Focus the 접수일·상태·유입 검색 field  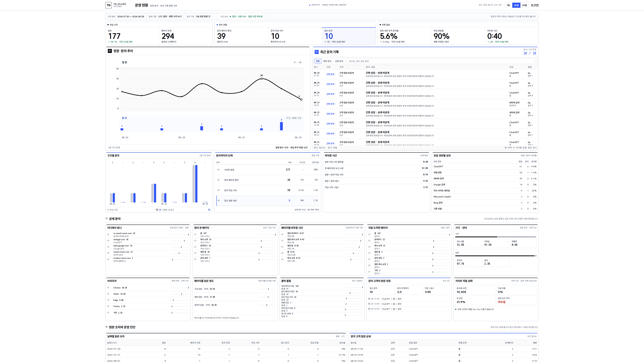(442, 61)
